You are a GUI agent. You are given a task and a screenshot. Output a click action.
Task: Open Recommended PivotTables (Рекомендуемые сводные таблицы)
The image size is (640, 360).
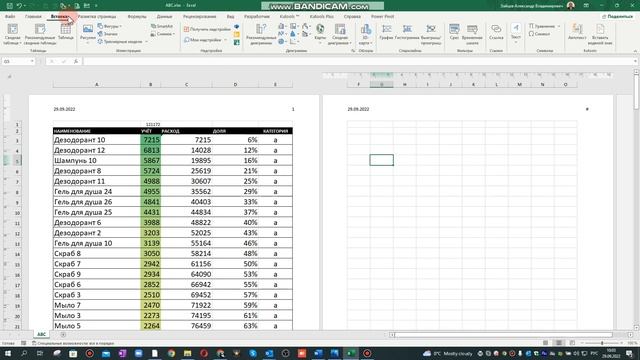click(40, 34)
